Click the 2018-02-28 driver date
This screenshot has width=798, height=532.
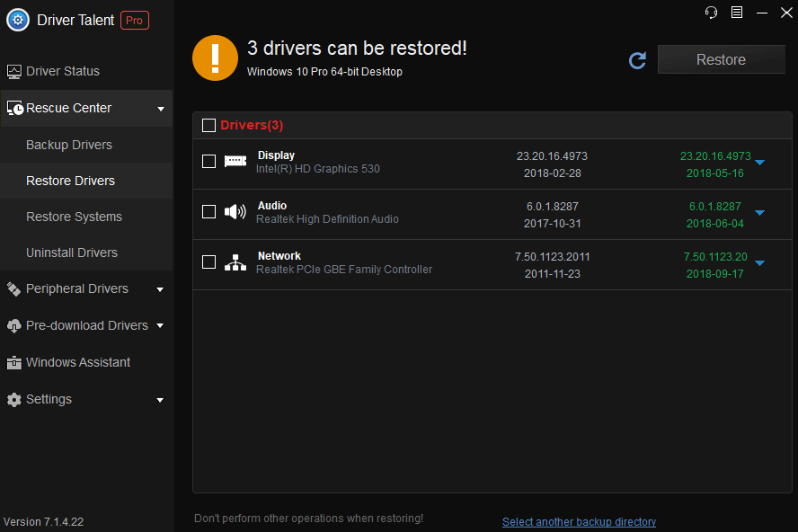552,173
